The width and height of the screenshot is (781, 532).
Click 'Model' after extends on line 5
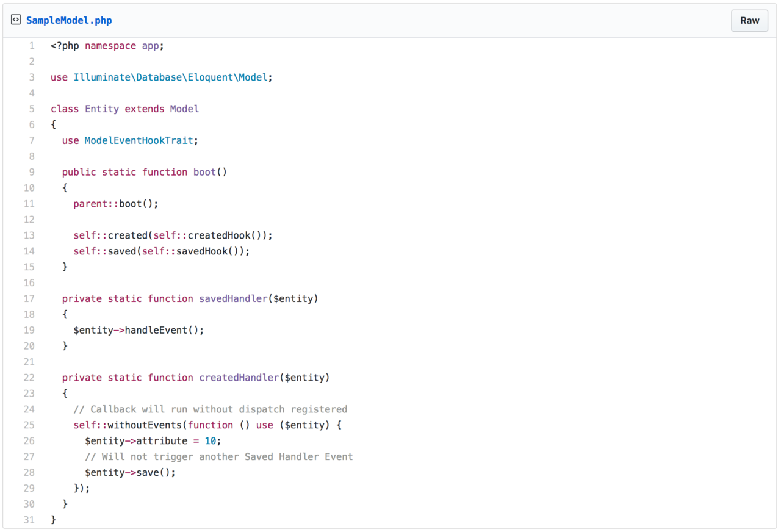(x=185, y=109)
